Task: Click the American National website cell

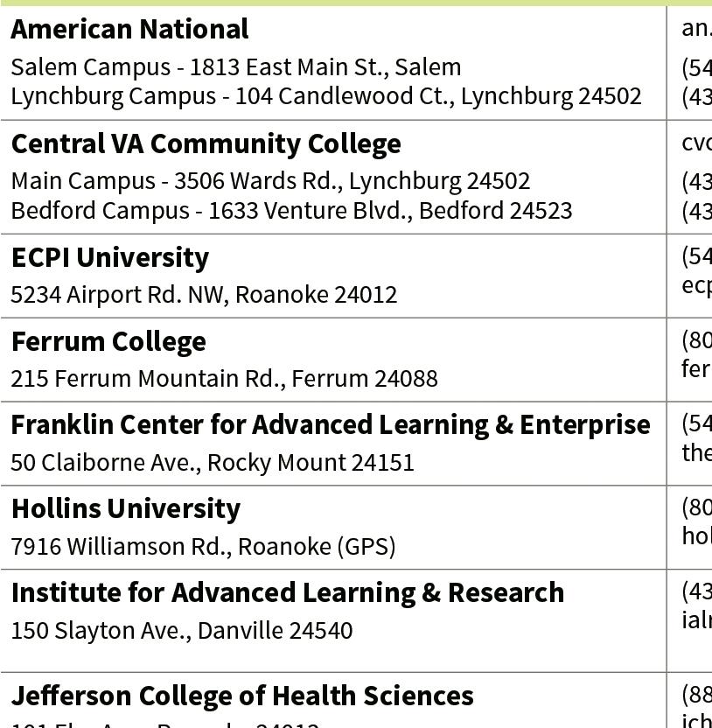Action: (x=696, y=29)
